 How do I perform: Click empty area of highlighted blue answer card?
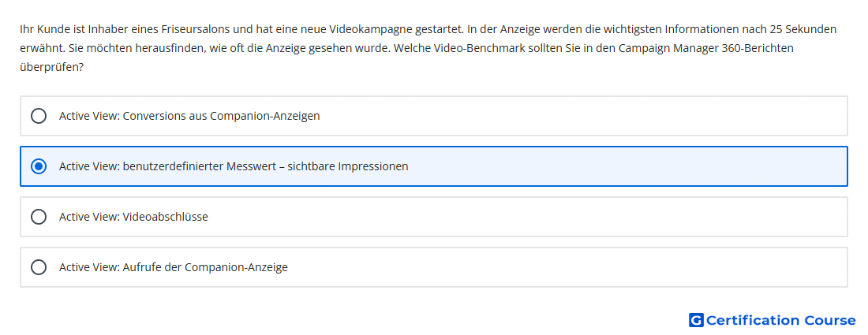coord(626,166)
